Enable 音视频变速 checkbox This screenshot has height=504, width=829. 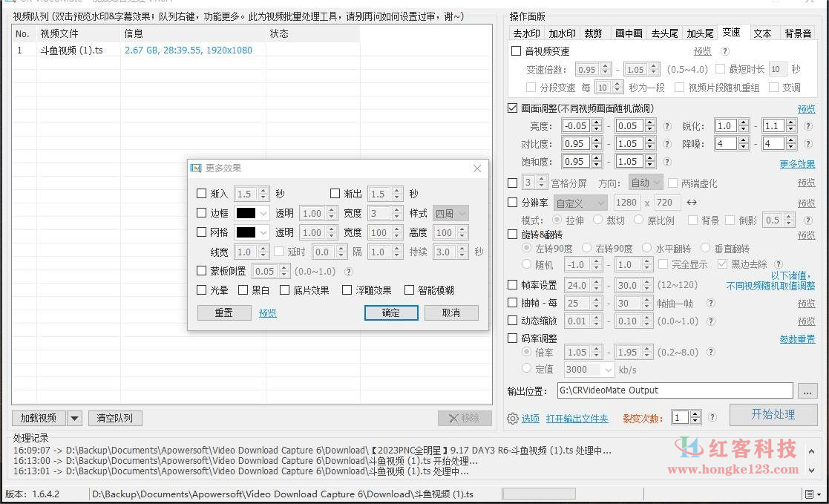point(517,51)
